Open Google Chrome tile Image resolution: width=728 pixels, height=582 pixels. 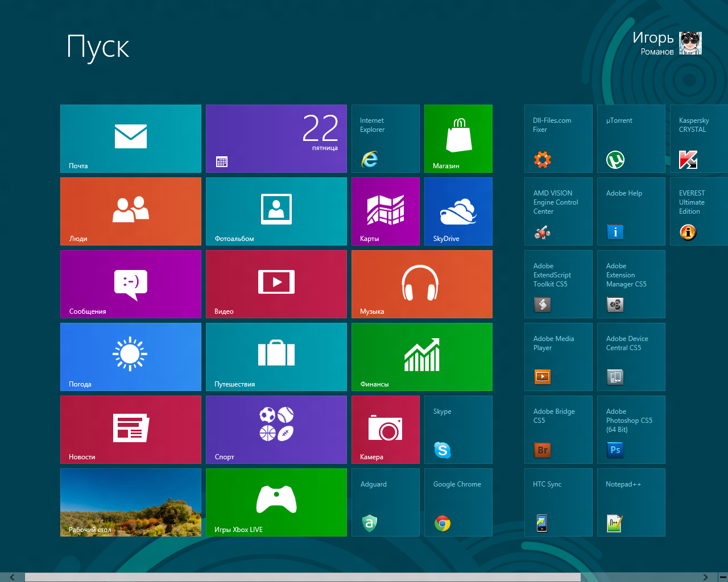458,502
